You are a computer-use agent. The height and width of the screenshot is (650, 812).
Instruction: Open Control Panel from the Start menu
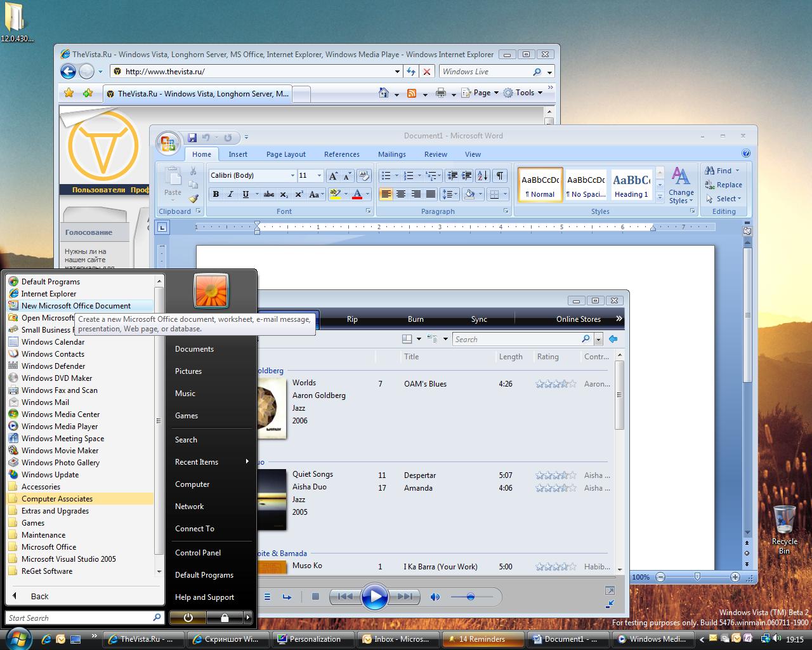(x=198, y=553)
